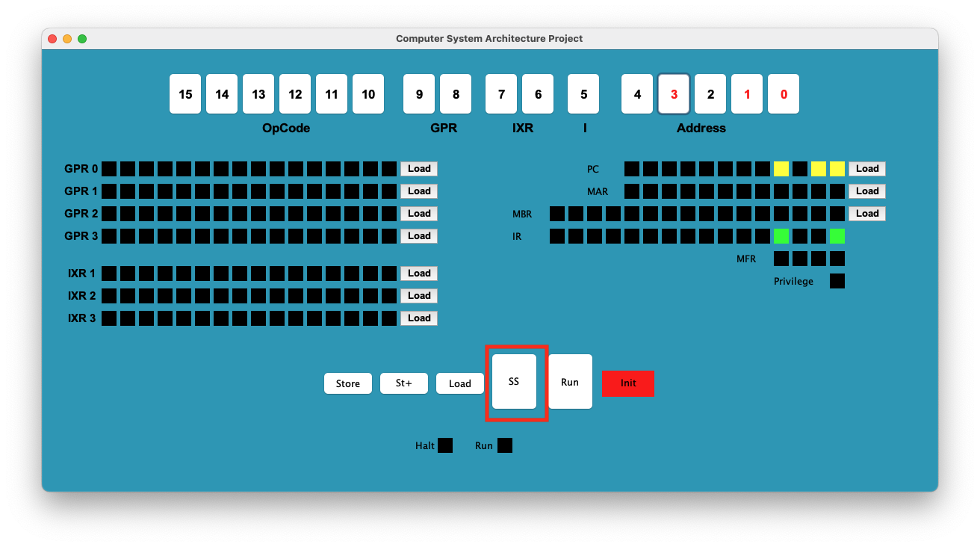Toggle bit switch 3 in Address group
This screenshot has width=980, height=547.
click(674, 94)
